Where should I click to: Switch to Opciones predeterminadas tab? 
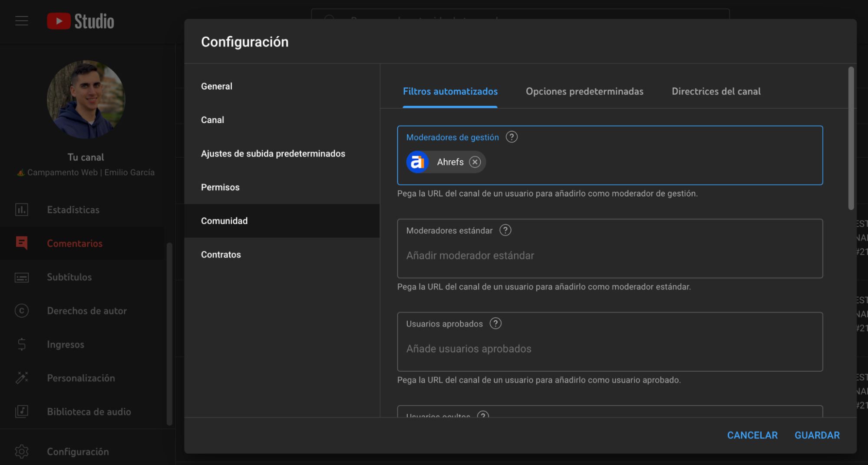pyautogui.click(x=584, y=91)
